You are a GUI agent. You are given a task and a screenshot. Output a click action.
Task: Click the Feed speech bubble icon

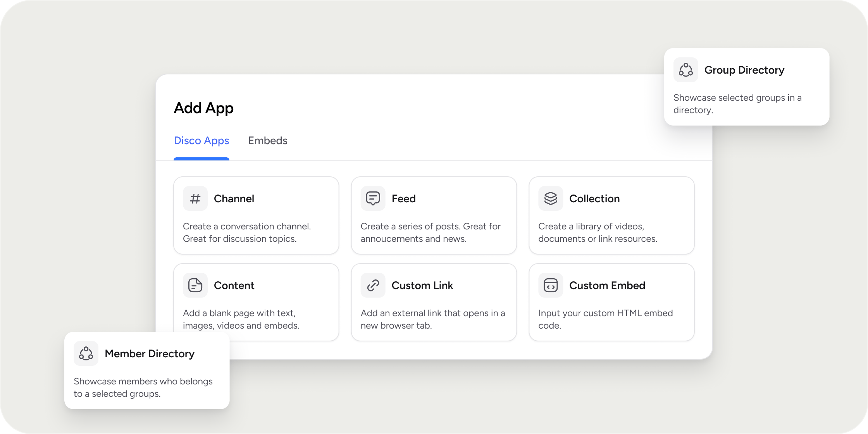pos(373,198)
